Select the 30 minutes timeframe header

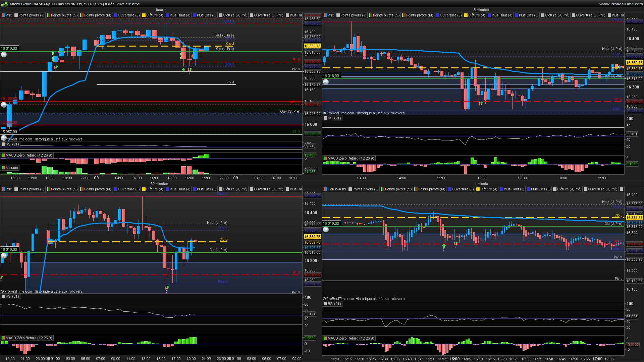click(159, 184)
